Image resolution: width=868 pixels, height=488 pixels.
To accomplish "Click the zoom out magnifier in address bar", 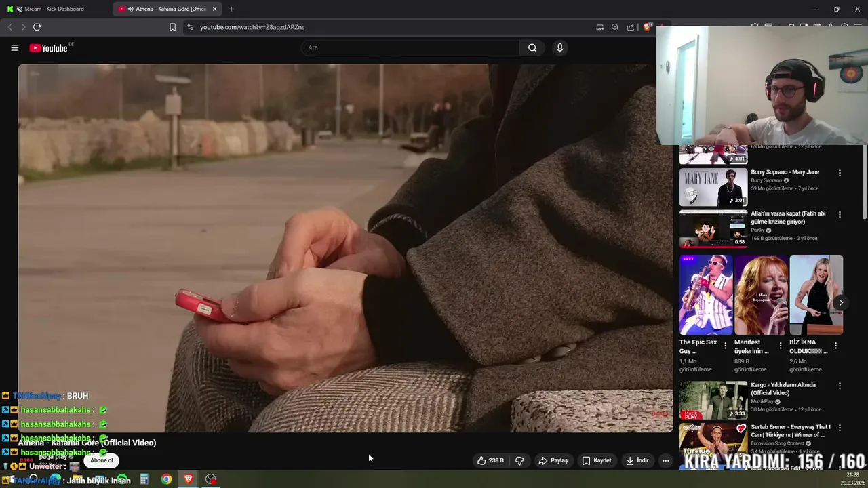I will tap(615, 27).
